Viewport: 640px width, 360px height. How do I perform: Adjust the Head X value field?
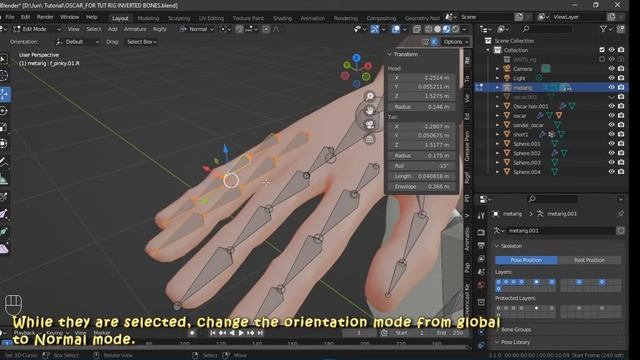(x=422, y=78)
